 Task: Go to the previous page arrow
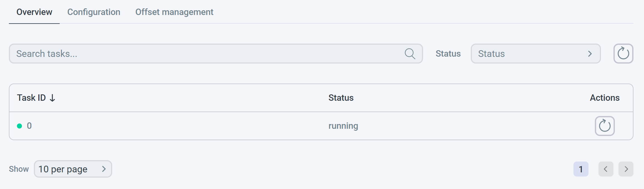(x=606, y=169)
